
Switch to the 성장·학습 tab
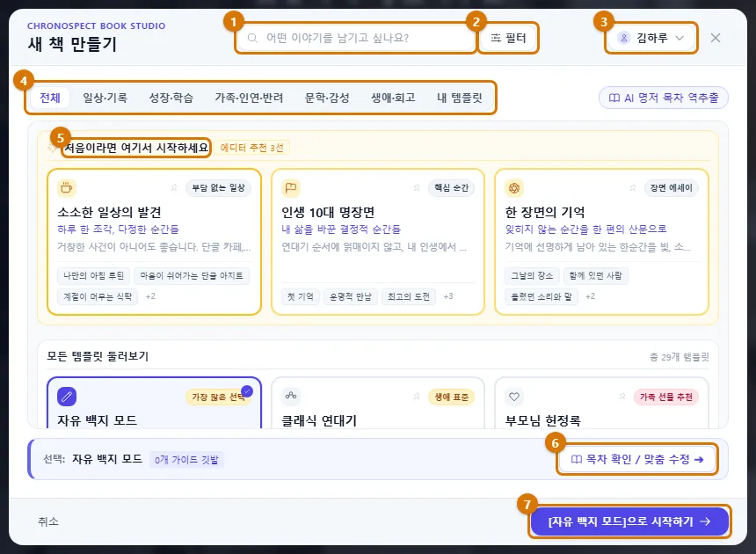[171, 98]
